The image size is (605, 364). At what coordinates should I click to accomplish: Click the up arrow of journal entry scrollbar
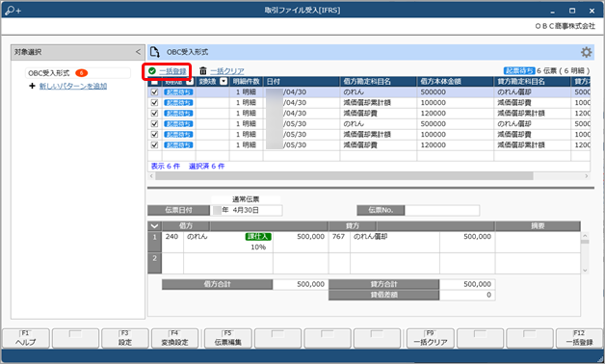[585, 236]
